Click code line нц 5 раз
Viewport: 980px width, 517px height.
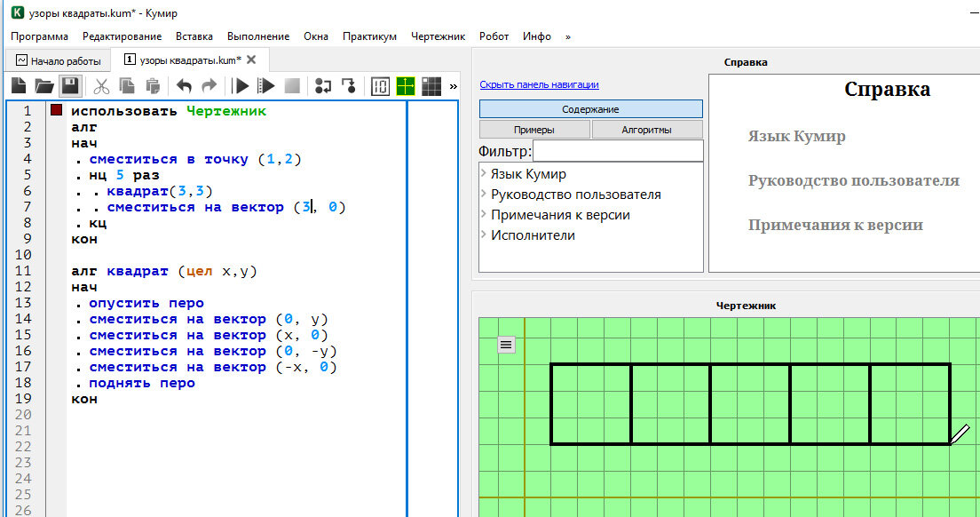(x=123, y=175)
